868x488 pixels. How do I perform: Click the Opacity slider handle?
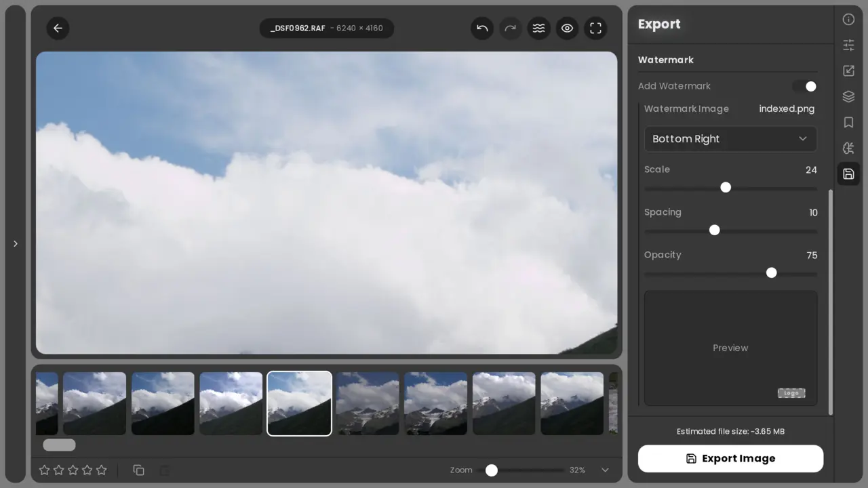pos(771,273)
